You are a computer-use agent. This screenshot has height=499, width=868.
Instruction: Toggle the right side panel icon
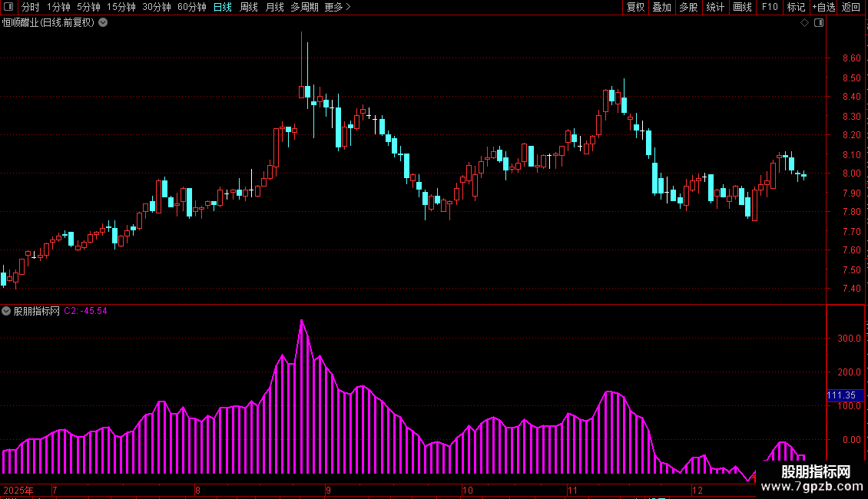[x=819, y=23]
